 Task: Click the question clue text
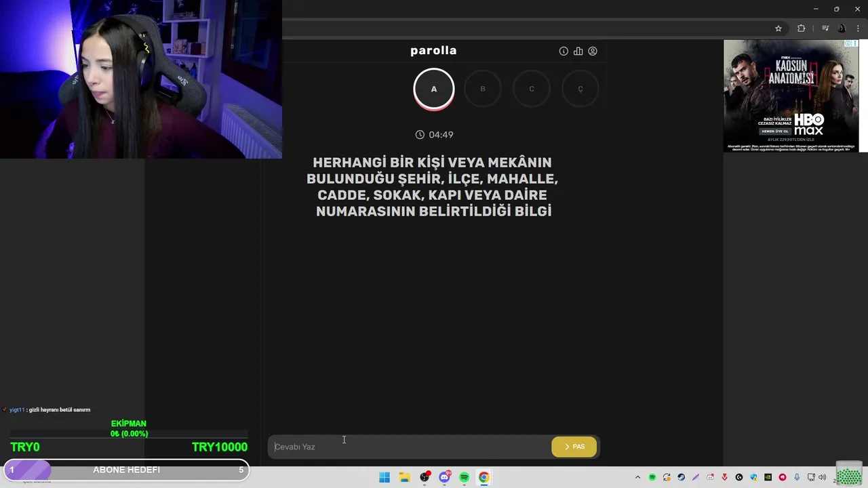click(x=433, y=187)
